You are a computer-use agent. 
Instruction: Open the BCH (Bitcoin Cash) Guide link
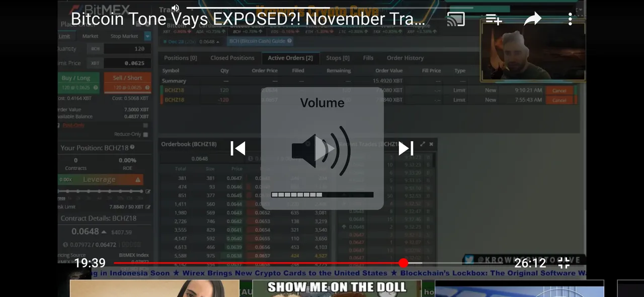tap(260, 41)
